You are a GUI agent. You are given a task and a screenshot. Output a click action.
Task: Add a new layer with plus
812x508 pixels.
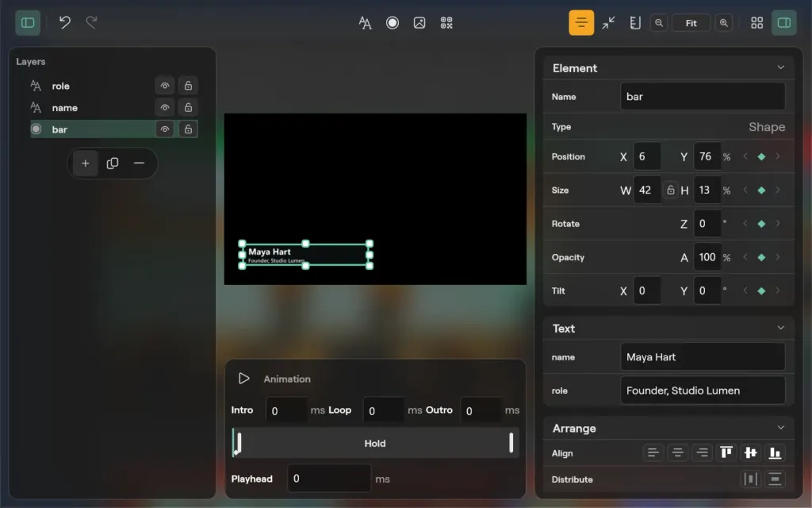coord(86,164)
